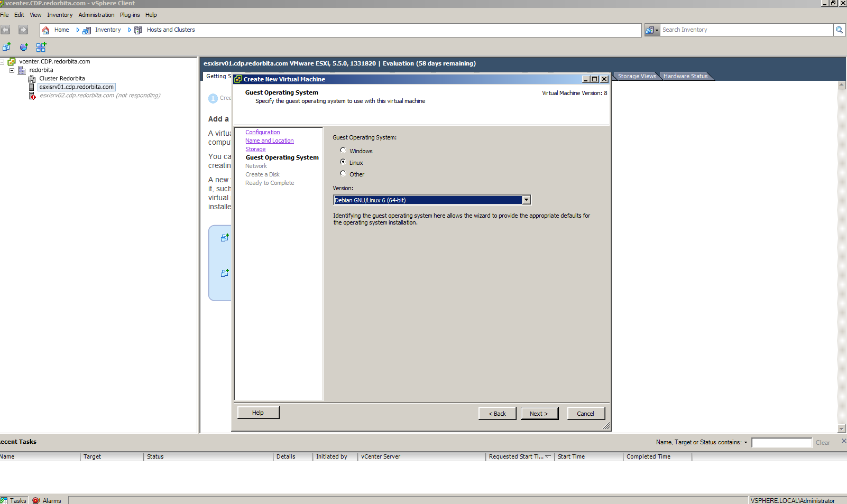Click the recent tasks filter input field
Screen dimensions: 847x504
point(781,443)
